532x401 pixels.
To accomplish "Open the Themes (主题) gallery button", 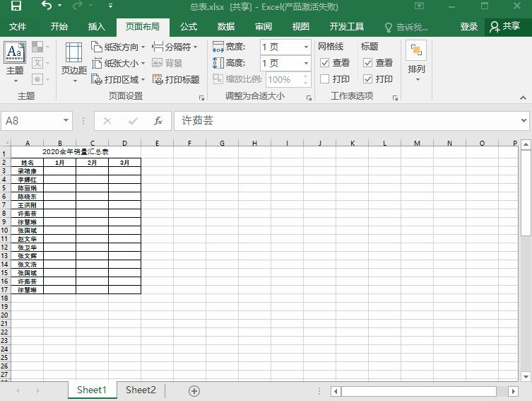I will (15, 63).
